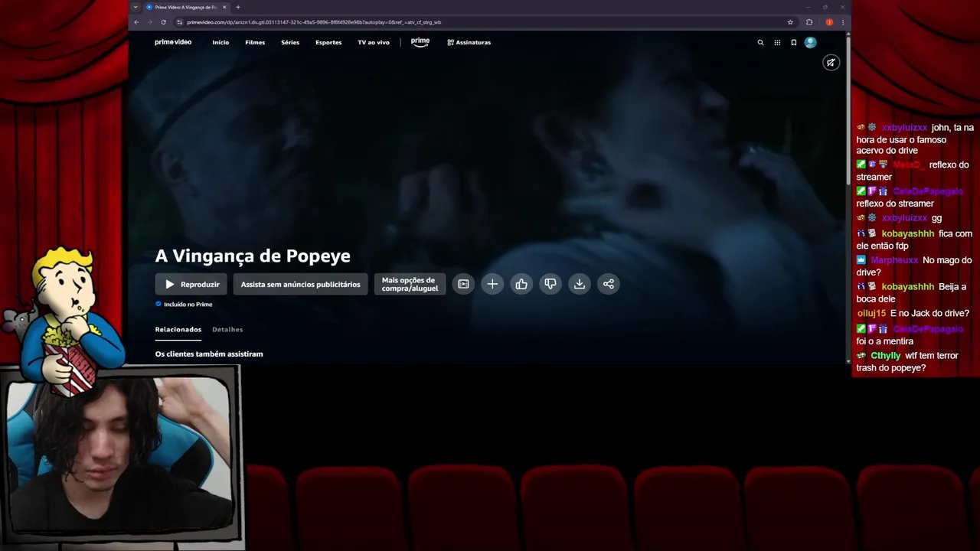
Task: Open the profile avatar menu
Action: click(x=811, y=43)
